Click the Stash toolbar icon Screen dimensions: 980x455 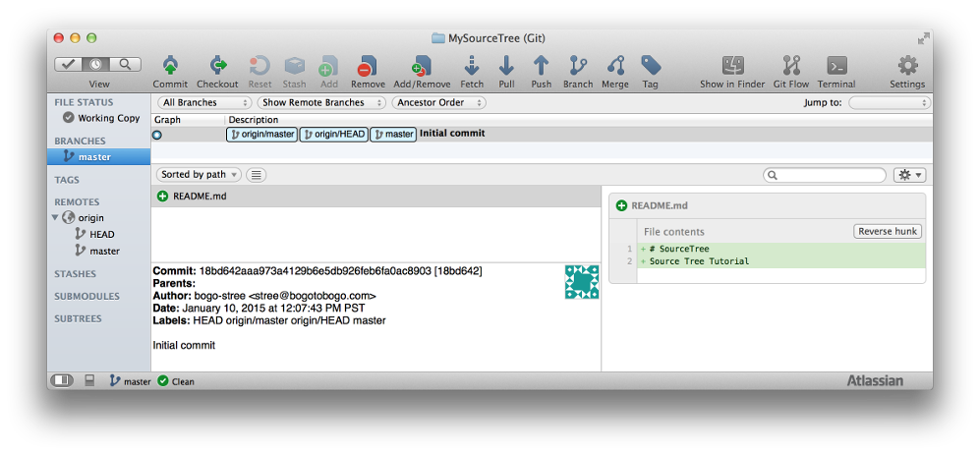(294, 66)
